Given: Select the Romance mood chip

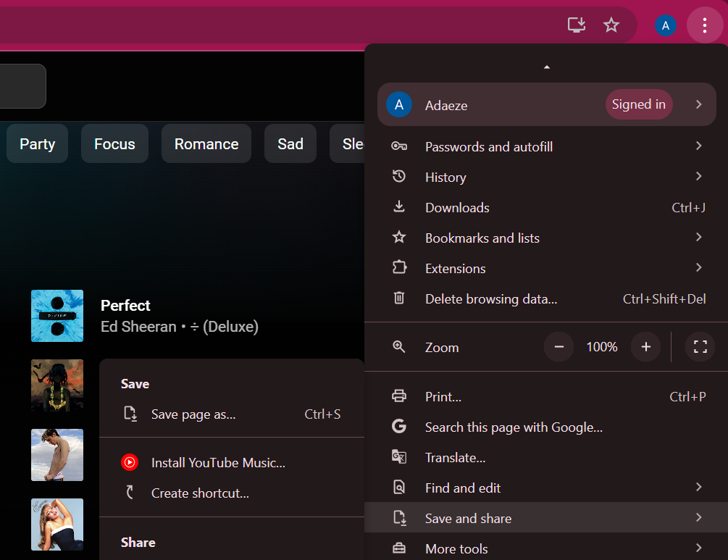Looking at the screenshot, I should tap(206, 143).
